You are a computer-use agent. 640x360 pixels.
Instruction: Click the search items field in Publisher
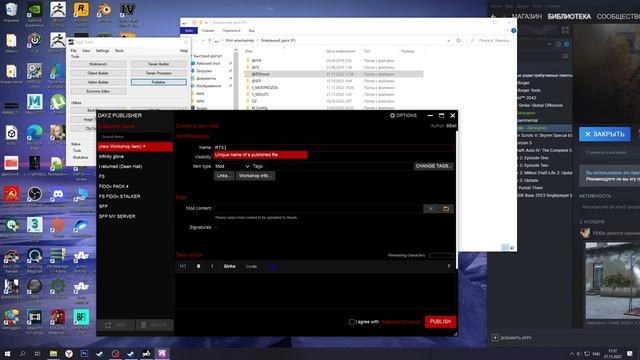coord(135,137)
